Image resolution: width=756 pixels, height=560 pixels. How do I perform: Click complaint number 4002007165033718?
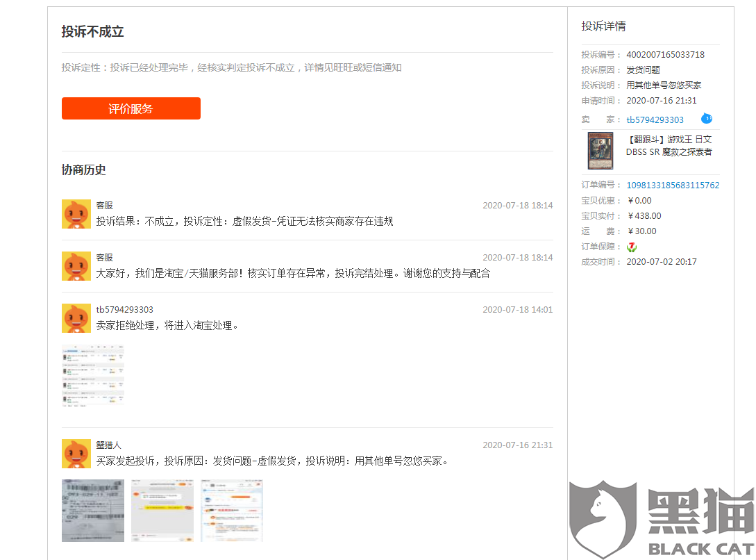665,54
